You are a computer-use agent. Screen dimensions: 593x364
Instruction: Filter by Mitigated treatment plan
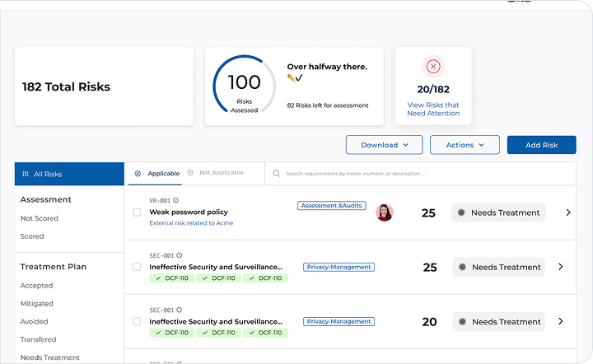pyautogui.click(x=37, y=304)
